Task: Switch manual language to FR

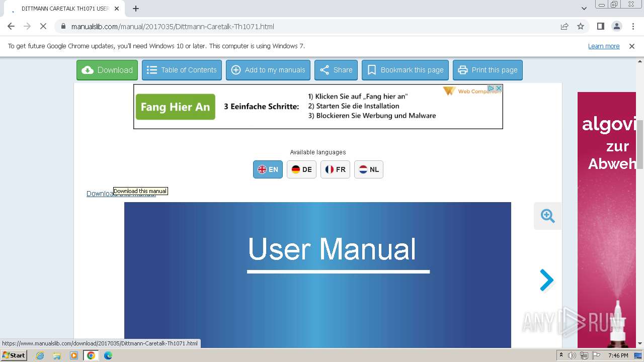Action: (x=335, y=169)
